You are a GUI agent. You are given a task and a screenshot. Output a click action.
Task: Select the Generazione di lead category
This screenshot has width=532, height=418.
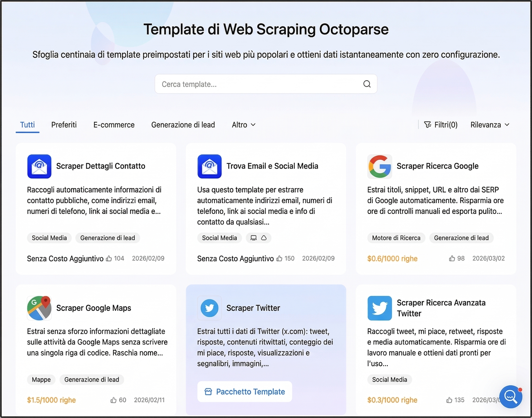(x=183, y=125)
